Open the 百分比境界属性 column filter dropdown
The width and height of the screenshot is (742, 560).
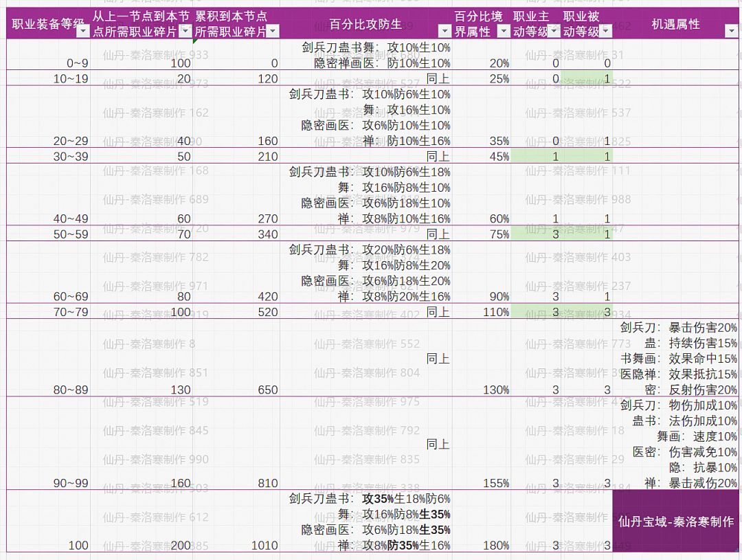504,31
